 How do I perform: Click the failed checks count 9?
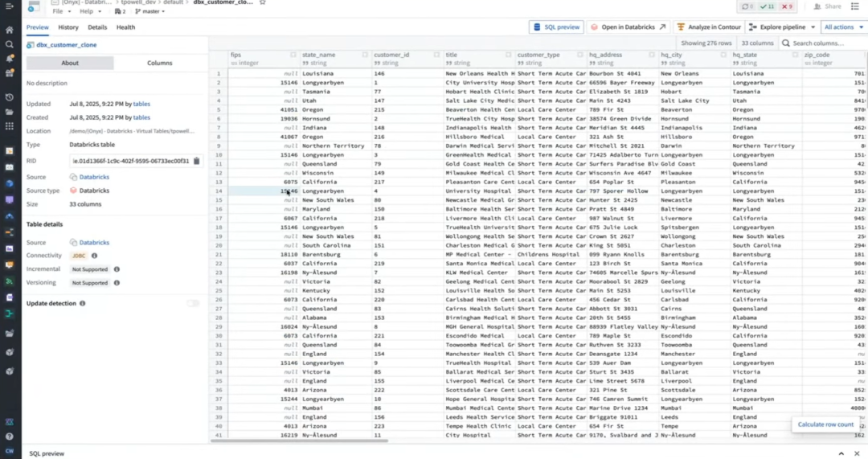787,6
